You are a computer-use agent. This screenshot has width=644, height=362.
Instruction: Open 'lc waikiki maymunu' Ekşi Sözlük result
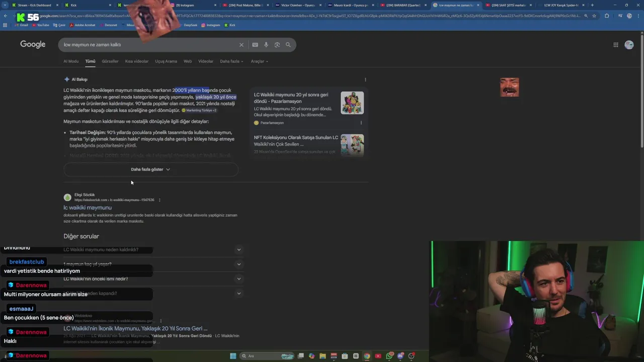point(88,208)
